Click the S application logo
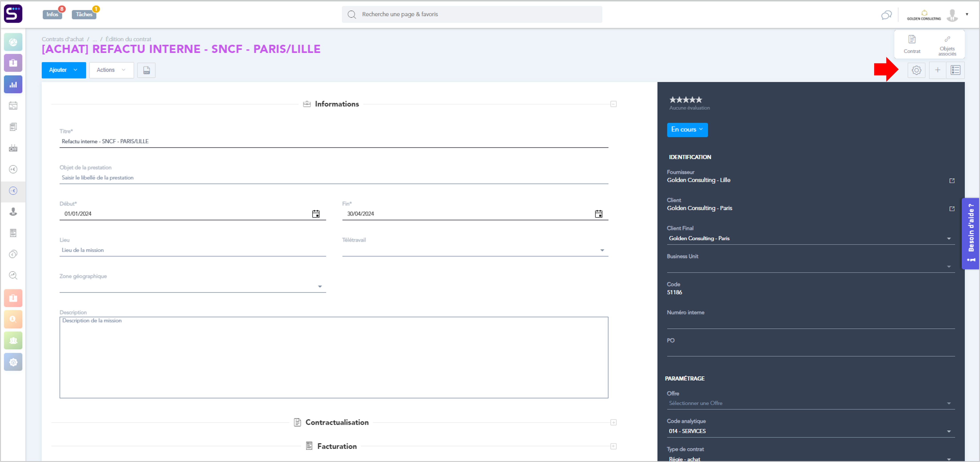The height and width of the screenshot is (462, 980). [13, 14]
